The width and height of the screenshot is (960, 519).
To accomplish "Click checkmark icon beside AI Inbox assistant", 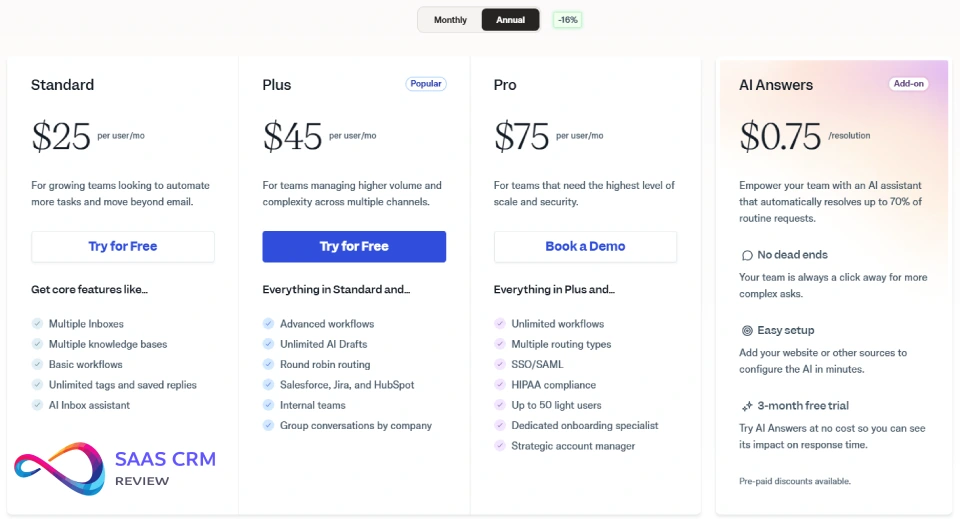I will click(37, 405).
